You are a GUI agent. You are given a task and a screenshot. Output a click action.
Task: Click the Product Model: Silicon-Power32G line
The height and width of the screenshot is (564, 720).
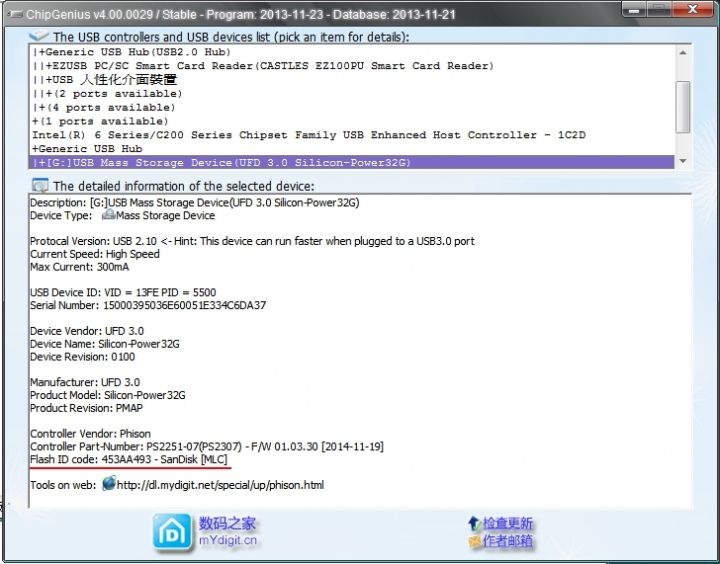107,395
